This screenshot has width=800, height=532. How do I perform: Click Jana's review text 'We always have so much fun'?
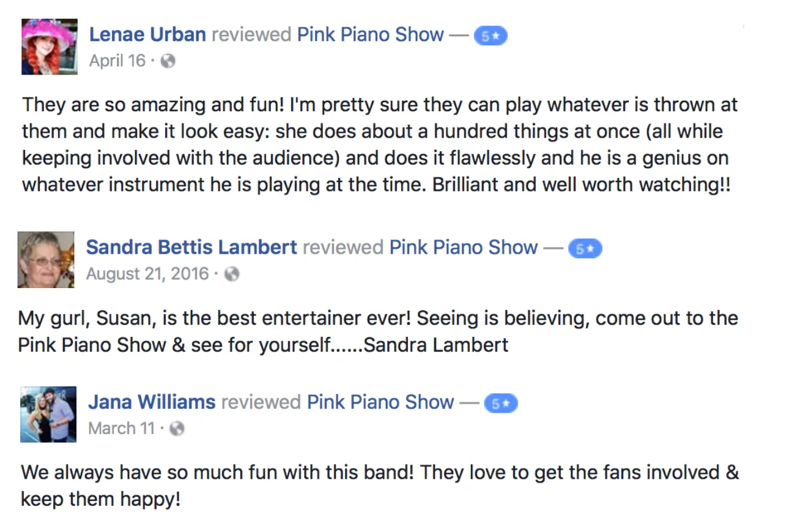coord(379,486)
